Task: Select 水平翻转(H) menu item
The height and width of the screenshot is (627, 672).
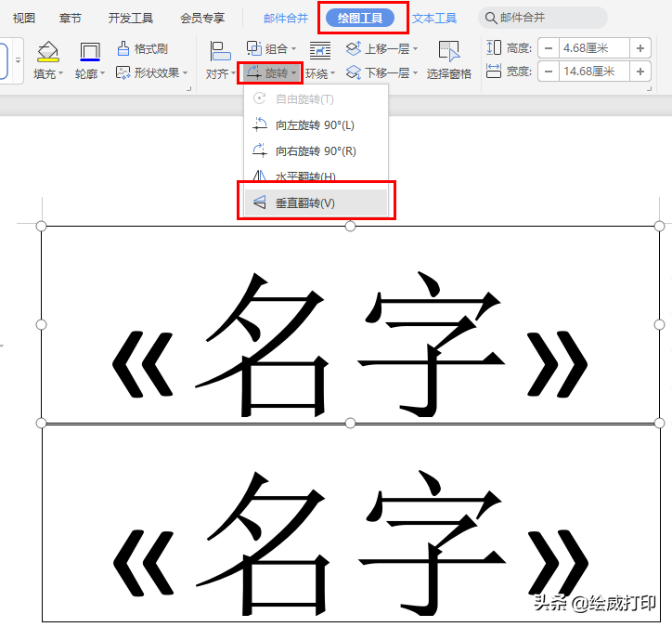Action: 316,175
